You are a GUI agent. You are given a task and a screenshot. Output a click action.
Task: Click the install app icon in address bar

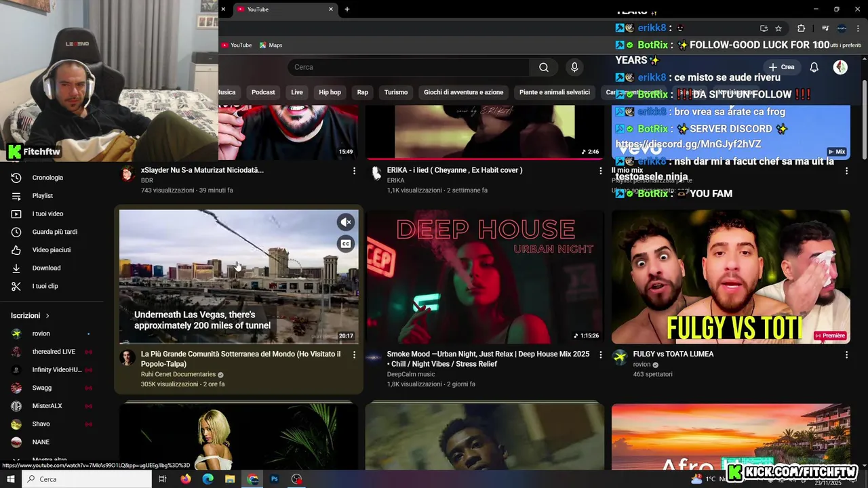click(764, 28)
